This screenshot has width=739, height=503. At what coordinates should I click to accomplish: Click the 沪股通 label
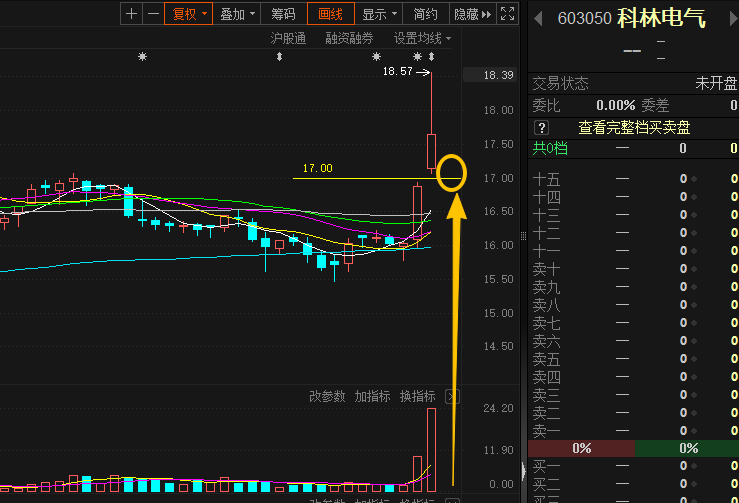click(288, 38)
